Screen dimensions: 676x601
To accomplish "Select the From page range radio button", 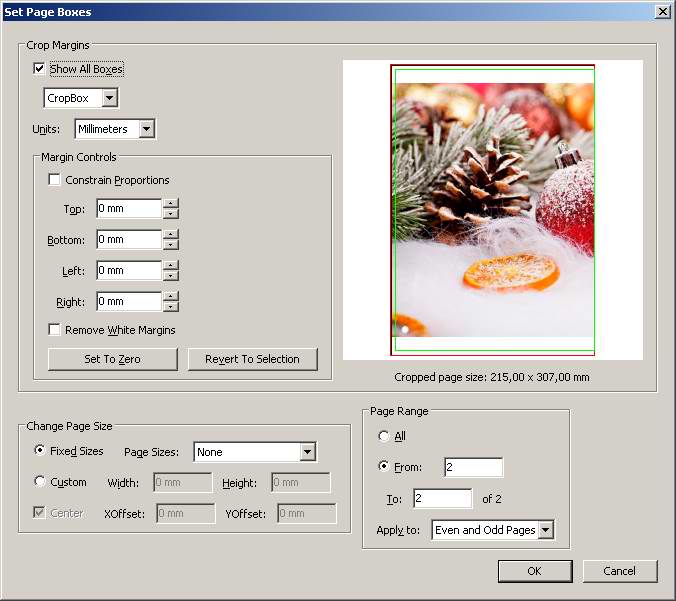I will tap(383, 466).
